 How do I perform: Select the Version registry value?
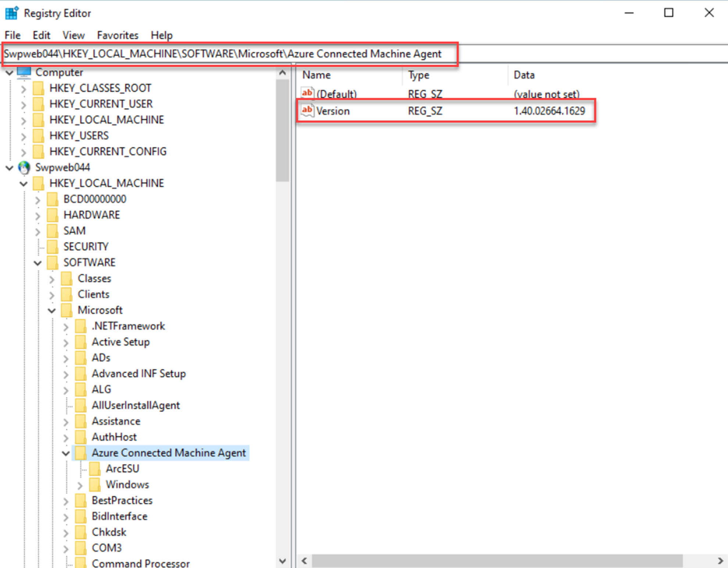point(333,111)
